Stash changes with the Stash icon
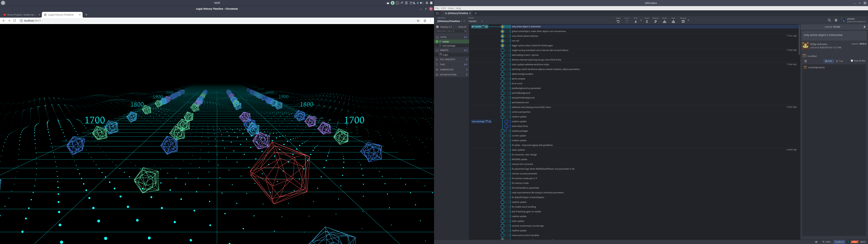 [665, 22]
